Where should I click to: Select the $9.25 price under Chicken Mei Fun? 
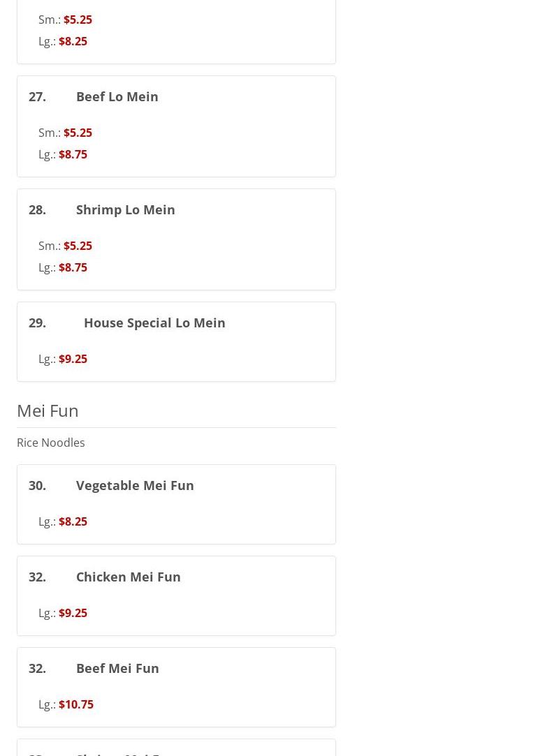coord(73,613)
